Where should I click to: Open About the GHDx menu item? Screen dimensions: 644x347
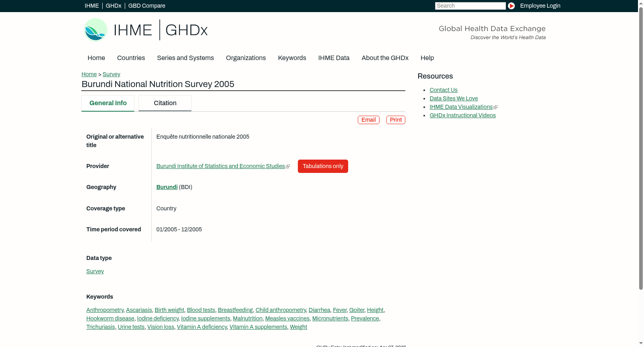[x=385, y=58]
